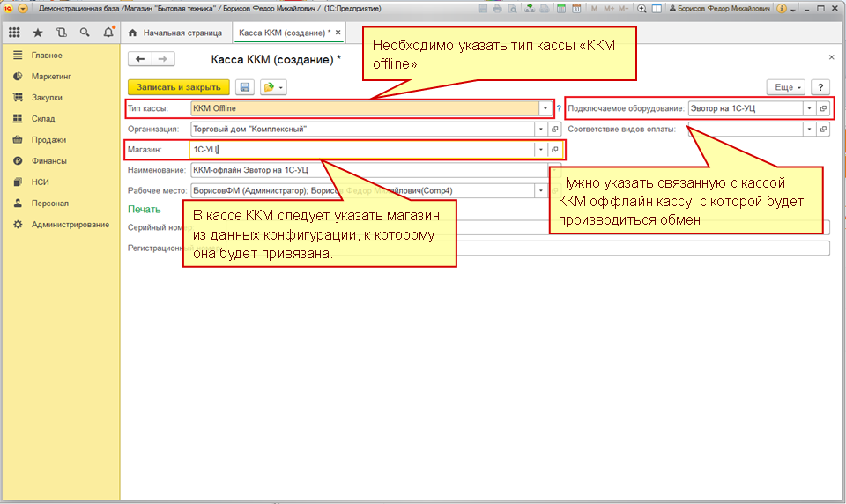Click the Магазин field with 1С-УЦ
The height and width of the screenshot is (504, 846).
[x=362, y=150]
